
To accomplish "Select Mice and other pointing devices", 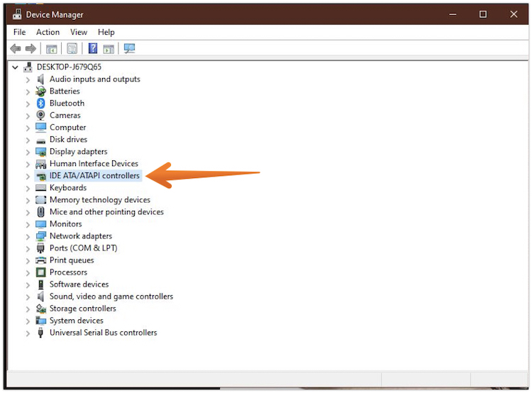I will tap(106, 212).
